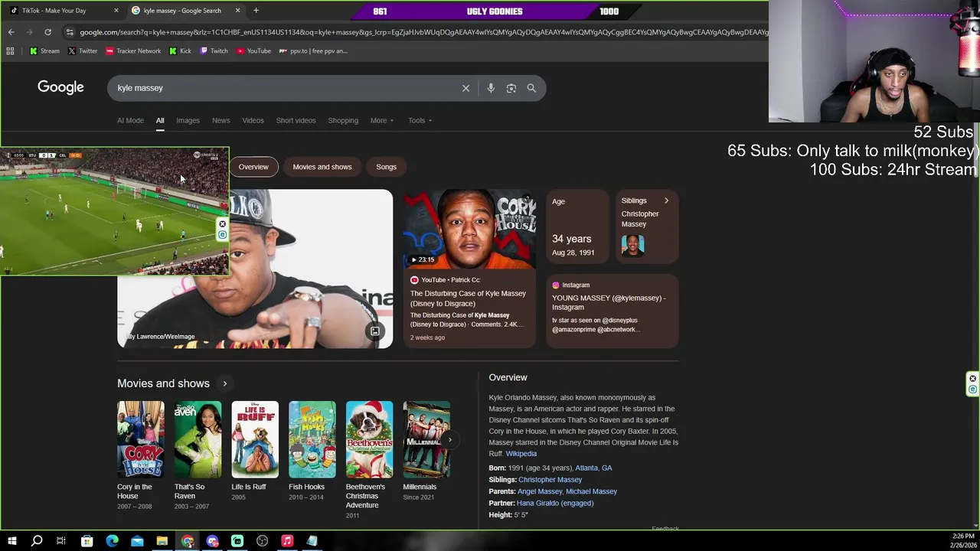Image resolution: width=980 pixels, height=551 pixels.
Task: Click the image gallery icon on Kyle Massey photo
Action: point(375,331)
